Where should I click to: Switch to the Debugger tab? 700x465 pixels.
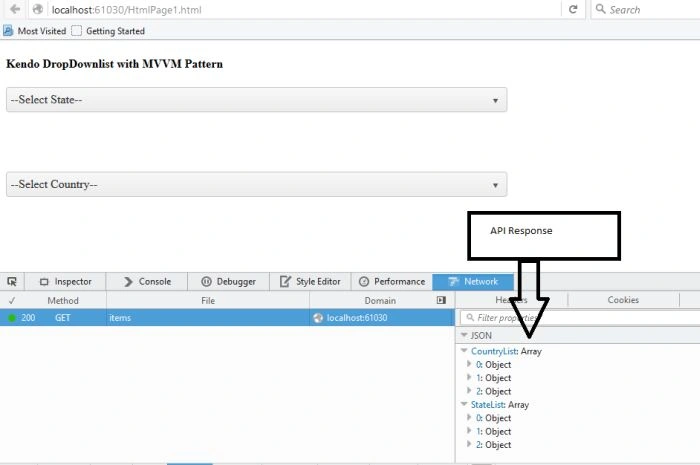[229, 282]
